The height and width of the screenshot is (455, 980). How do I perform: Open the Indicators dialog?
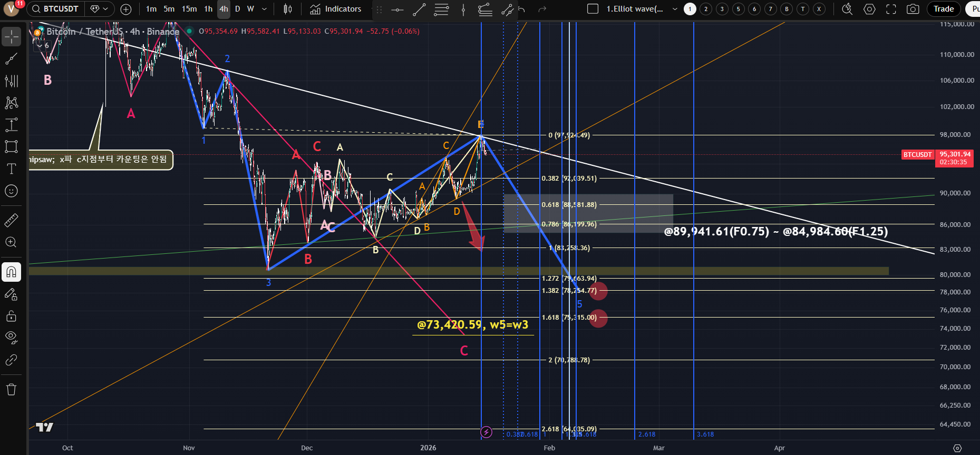point(336,9)
